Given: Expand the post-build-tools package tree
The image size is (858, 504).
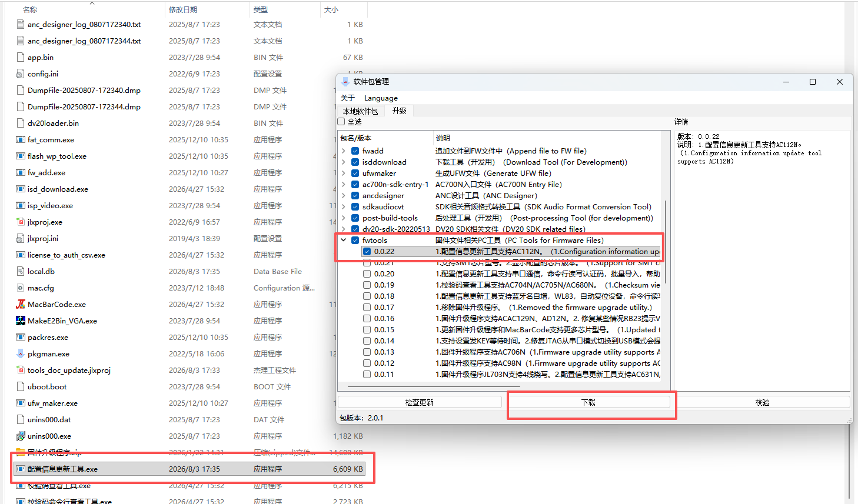Looking at the screenshot, I should pos(344,218).
